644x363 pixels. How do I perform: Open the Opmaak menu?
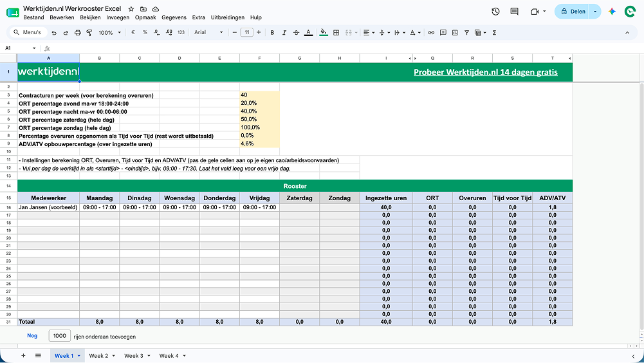145,17
